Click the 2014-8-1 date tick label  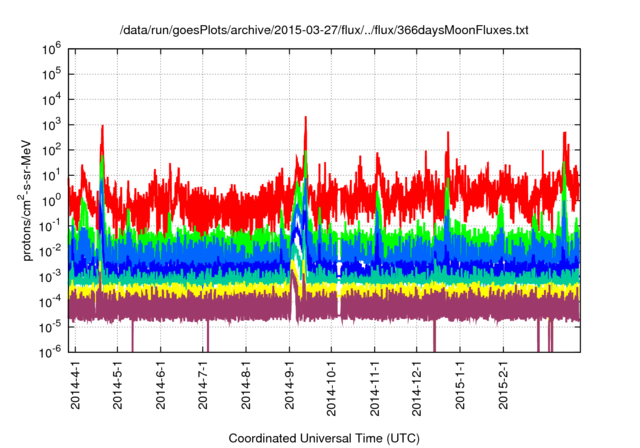246,384
